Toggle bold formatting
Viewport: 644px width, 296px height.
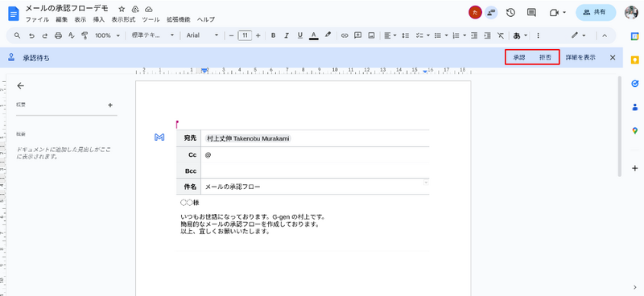[x=273, y=35]
